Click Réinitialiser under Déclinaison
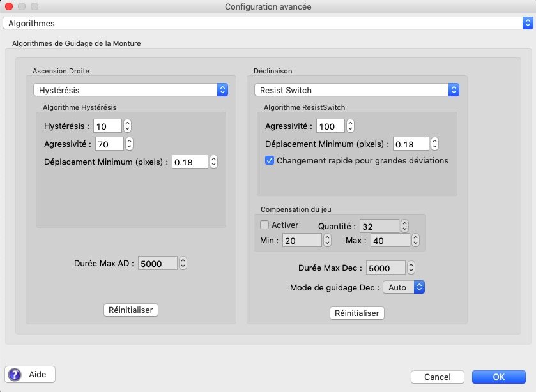Image resolution: width=536 pixels, height=392 pixels. coord(357,313)
